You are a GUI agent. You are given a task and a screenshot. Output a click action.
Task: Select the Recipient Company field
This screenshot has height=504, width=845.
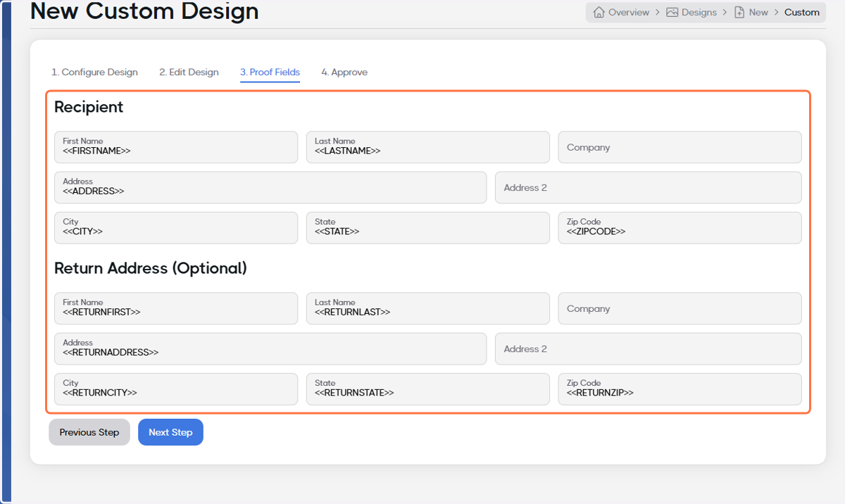[x=680, y=147]
